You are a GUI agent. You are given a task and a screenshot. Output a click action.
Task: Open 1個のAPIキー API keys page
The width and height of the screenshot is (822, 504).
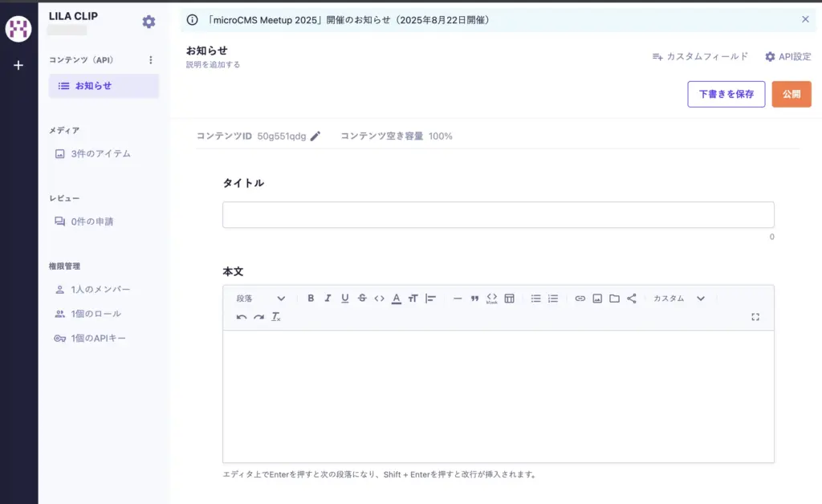90,339
